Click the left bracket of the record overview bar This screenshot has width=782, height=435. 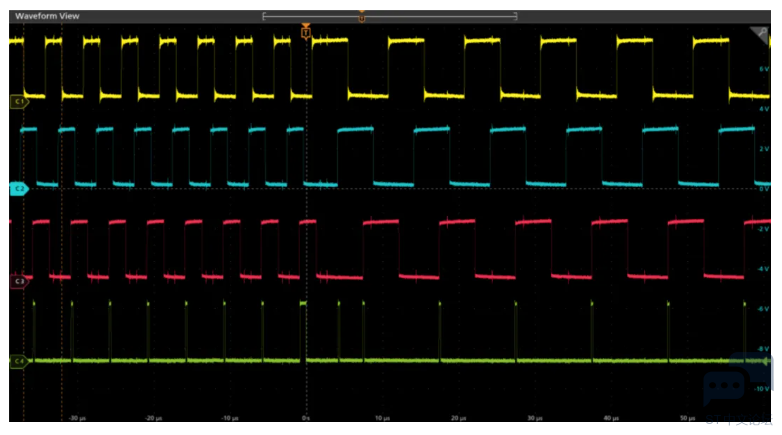click(x=264, y=16)
